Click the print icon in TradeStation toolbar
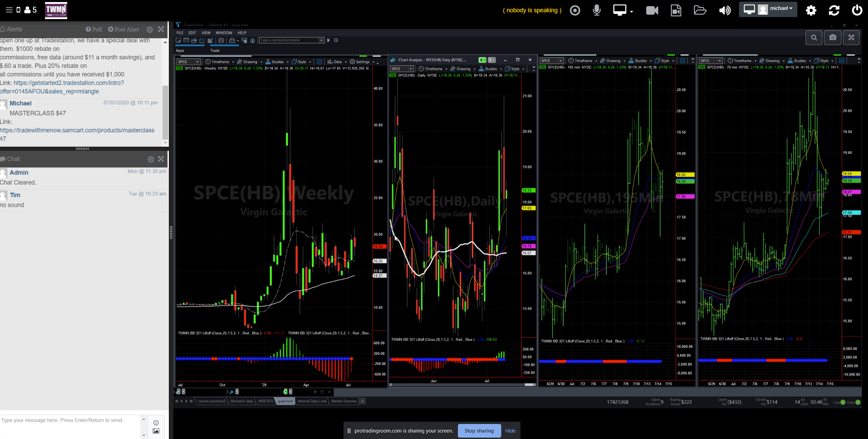868x439 pixels. (x=221, y=40)
